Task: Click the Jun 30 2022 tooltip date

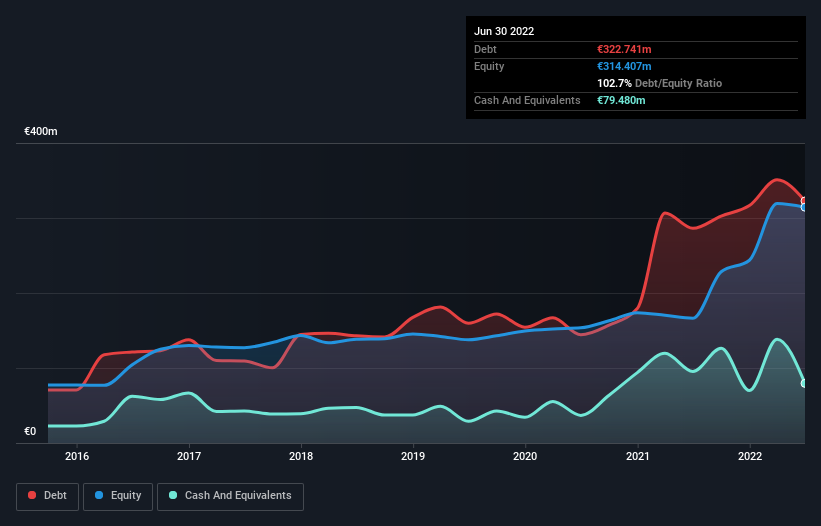Action: tap(504, 31)
